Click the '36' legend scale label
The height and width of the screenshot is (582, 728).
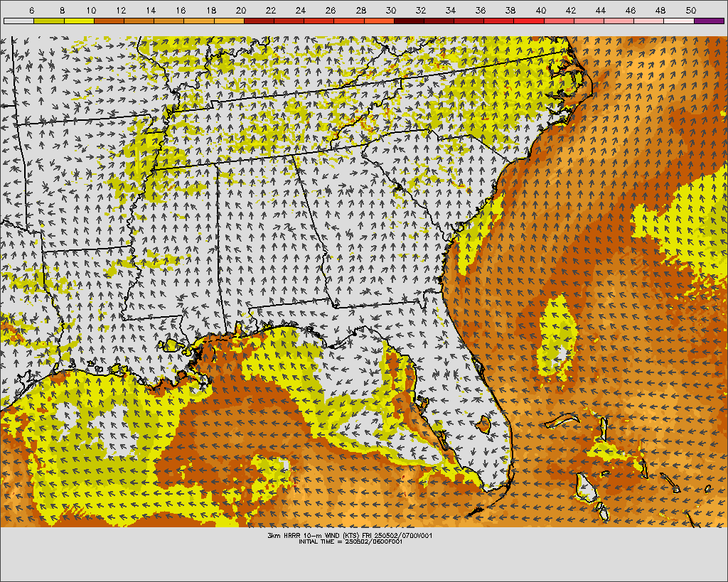point(481,10)
